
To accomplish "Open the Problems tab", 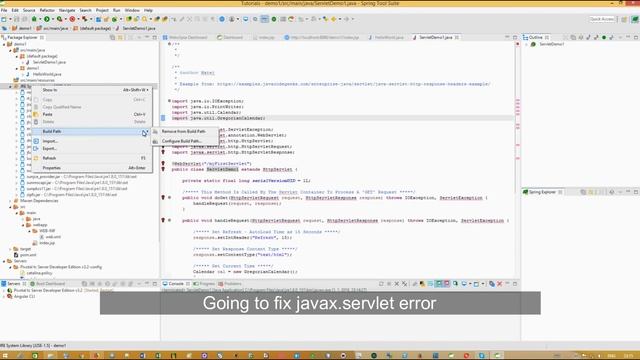I will click(230, 284).
